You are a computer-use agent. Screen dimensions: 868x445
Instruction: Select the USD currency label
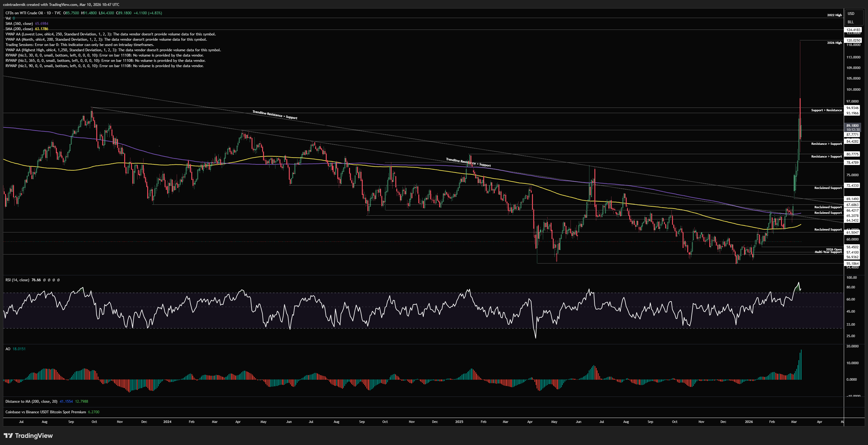[x=851, y=13]
